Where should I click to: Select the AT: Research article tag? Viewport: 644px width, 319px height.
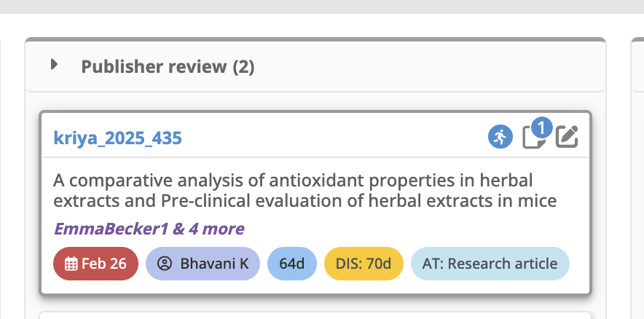pyautogui.click(x=490, y=264)
